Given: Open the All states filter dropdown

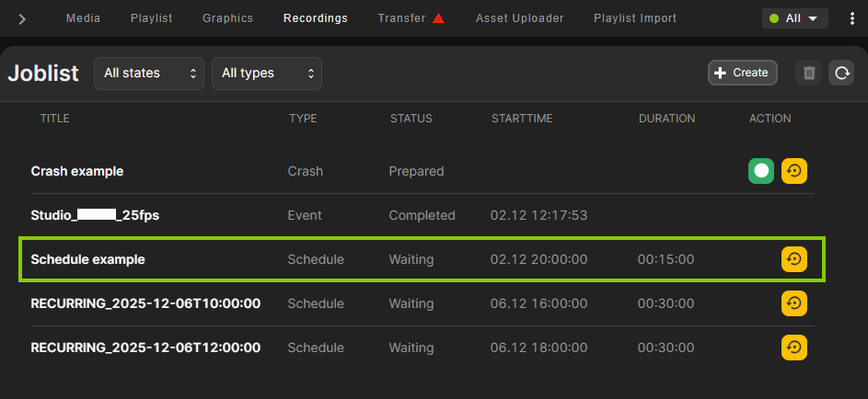Looking at the screenshot, I should coord(149,73).
